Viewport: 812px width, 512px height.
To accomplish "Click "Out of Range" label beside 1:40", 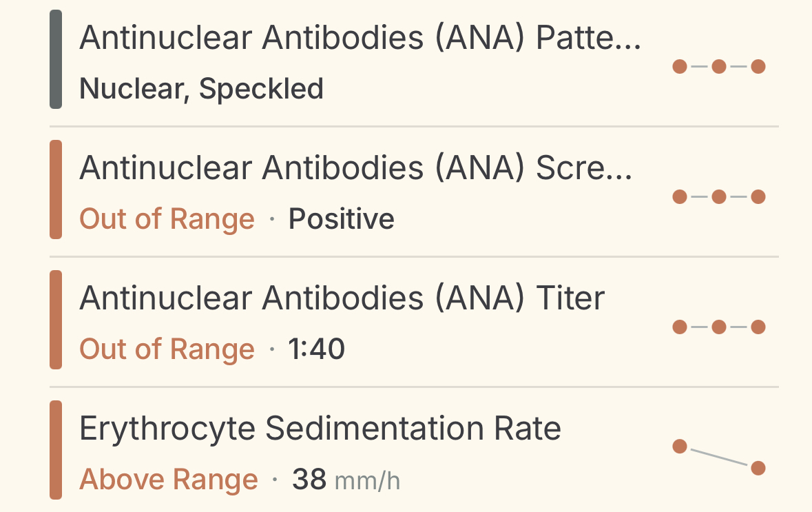I will [167, 349].
